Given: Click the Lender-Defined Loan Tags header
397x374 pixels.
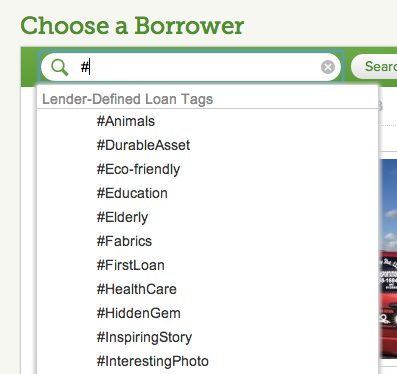Looking at the screenshot, I should [127, 99].
